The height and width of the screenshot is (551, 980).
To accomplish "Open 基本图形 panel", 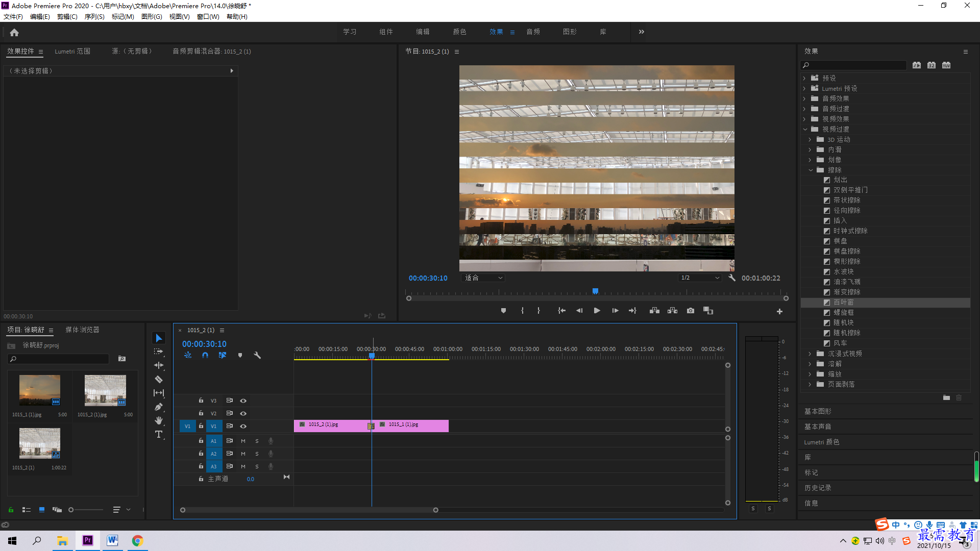I will [818, 411].
